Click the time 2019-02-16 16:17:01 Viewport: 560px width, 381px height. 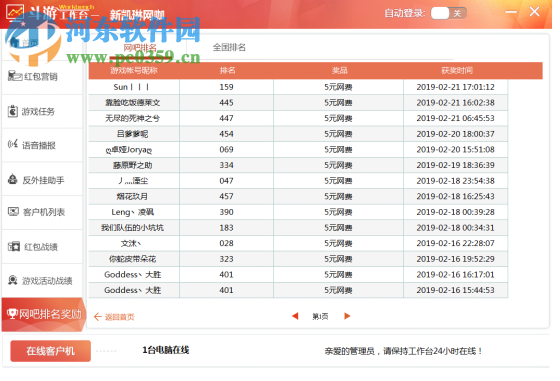(x=455, y=275)
